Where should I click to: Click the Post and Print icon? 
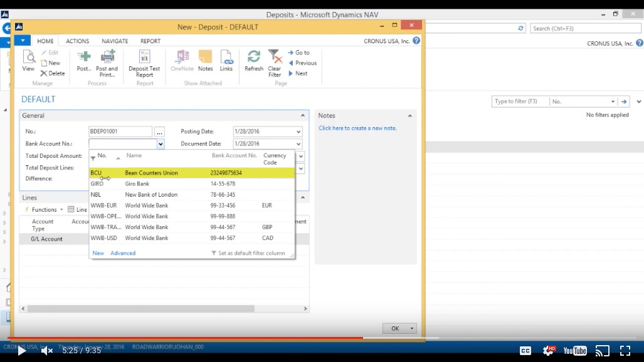coord(107,63)
